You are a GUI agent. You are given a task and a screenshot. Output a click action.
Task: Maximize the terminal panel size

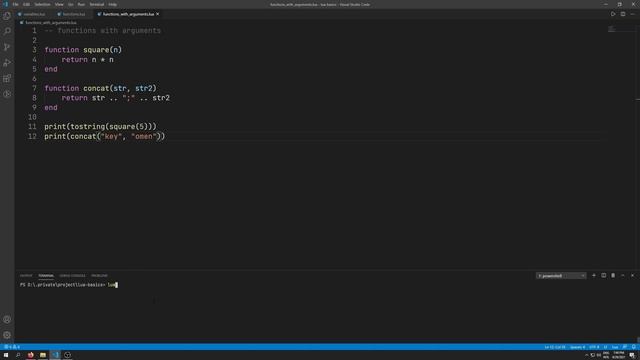pos(623,276)
